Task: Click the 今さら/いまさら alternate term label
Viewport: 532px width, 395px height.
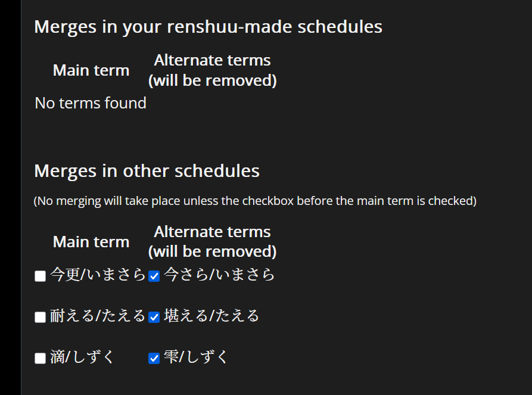Action: [x=219, y=275]
